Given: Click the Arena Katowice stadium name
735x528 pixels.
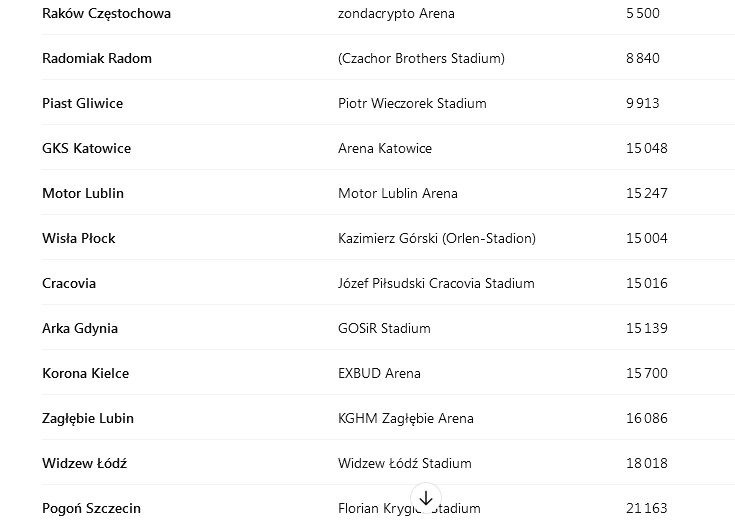Looking at the screenshot, I should (x=385, y=148).
